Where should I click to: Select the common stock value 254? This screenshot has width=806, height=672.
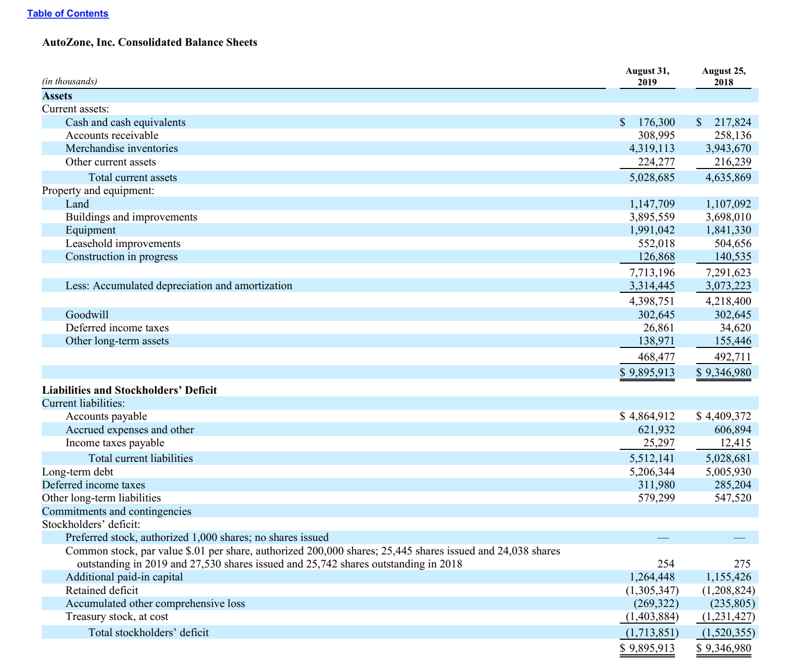[x=666, y=564]
